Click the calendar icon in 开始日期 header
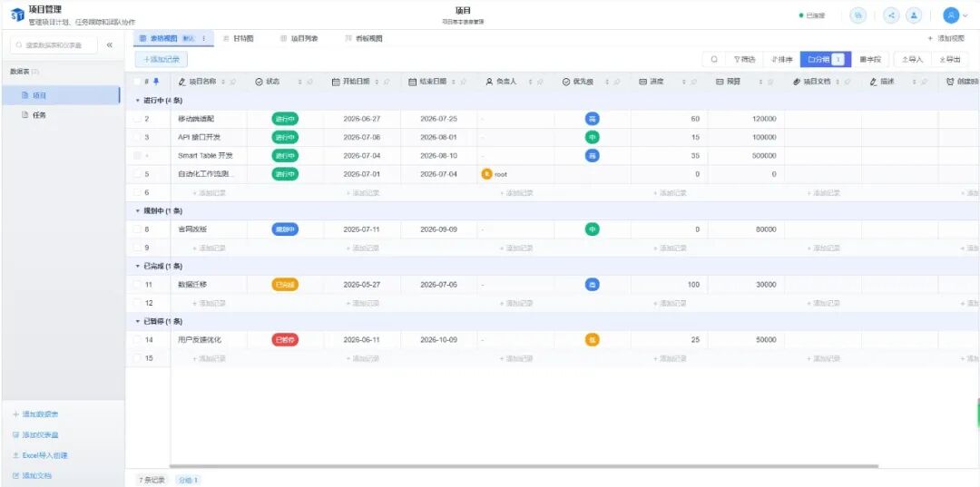 [336, 82]
